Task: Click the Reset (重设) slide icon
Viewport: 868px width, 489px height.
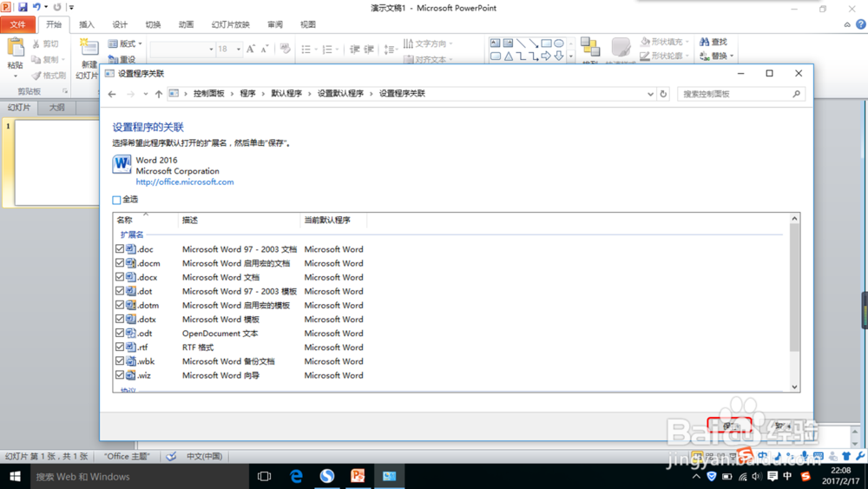Action: coord(113,59)
